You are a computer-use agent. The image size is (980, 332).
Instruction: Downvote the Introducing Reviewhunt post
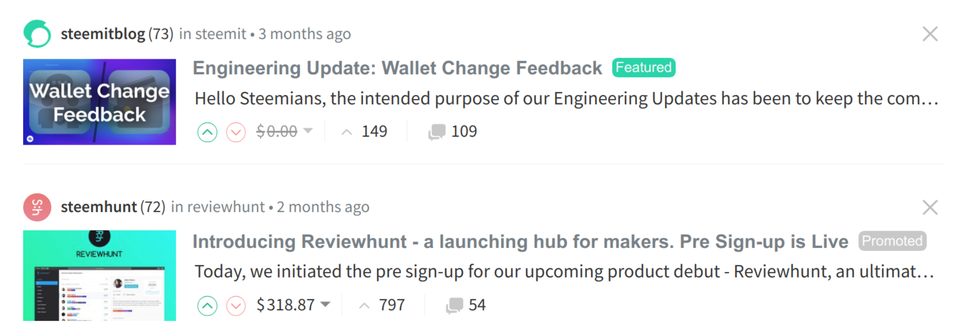click(236, 306)
